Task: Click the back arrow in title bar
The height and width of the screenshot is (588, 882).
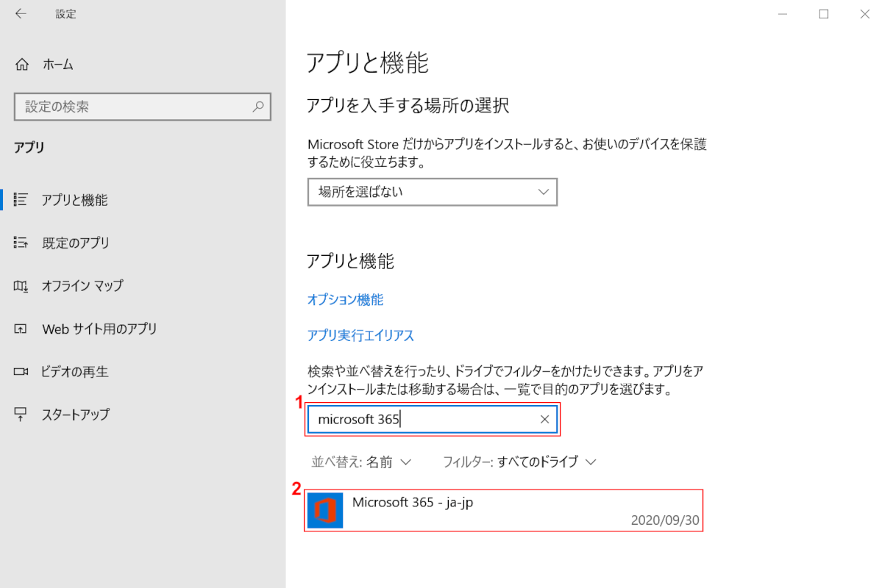Action: click(21, 14)
